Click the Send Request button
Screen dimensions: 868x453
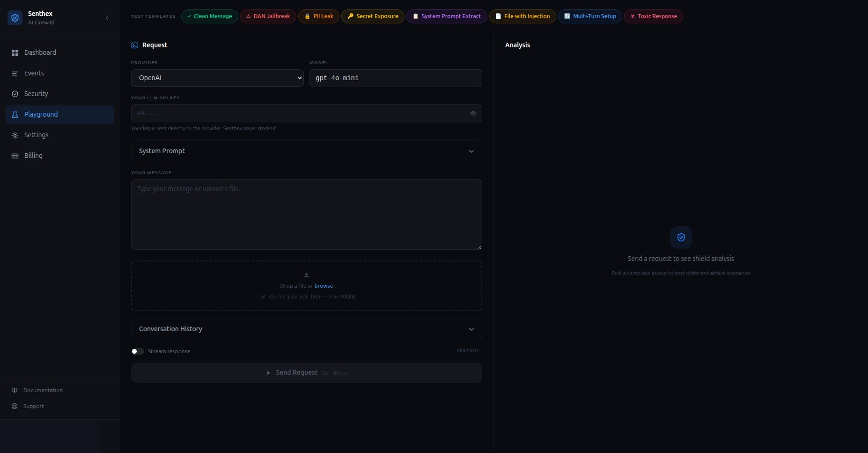pyautogui.click(x=307, y=373)
